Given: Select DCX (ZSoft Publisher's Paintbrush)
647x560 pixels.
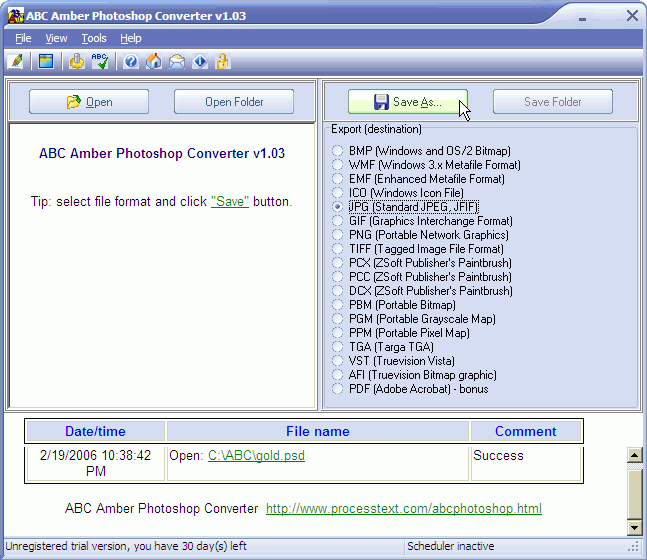Looking at the screenshot, I should (423, 291).
